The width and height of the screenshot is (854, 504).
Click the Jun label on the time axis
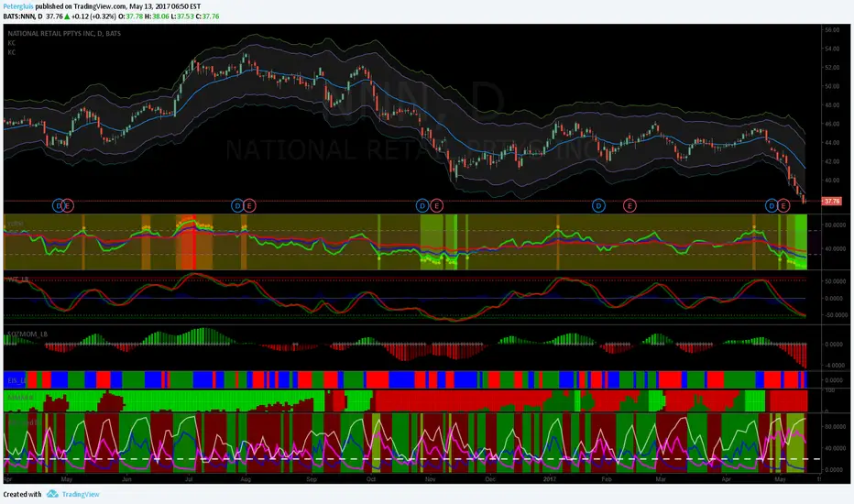(126, 479)
